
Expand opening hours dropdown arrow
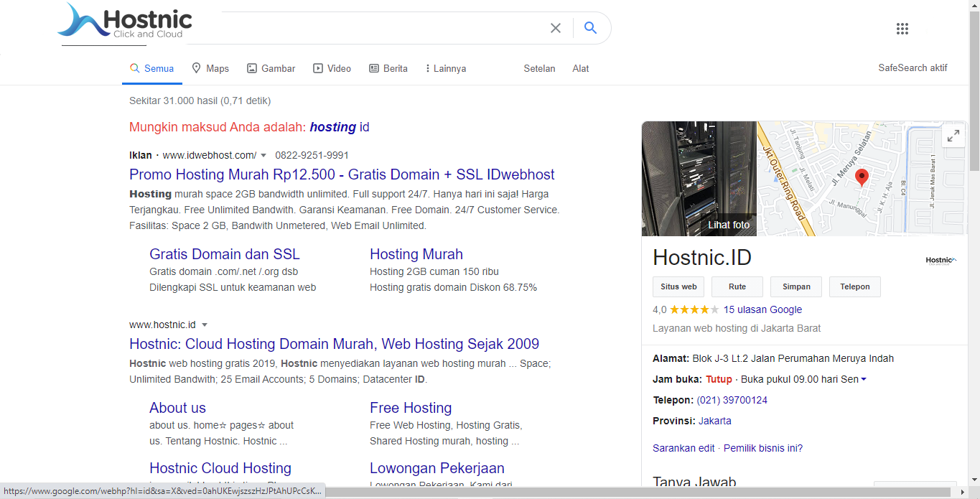point(863,380)
